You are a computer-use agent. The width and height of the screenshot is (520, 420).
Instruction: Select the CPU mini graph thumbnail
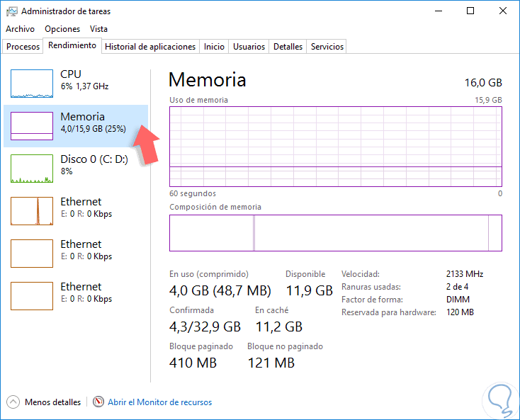32,84
